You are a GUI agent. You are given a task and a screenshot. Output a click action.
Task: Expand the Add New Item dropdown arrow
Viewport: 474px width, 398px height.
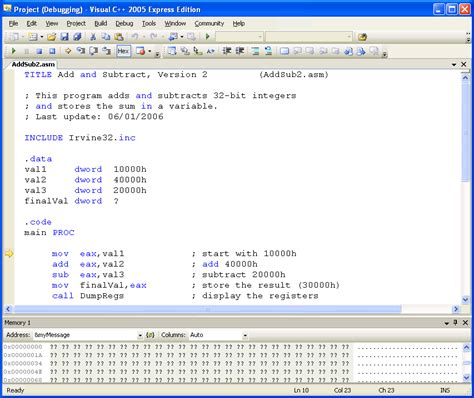tap(42, 37)
